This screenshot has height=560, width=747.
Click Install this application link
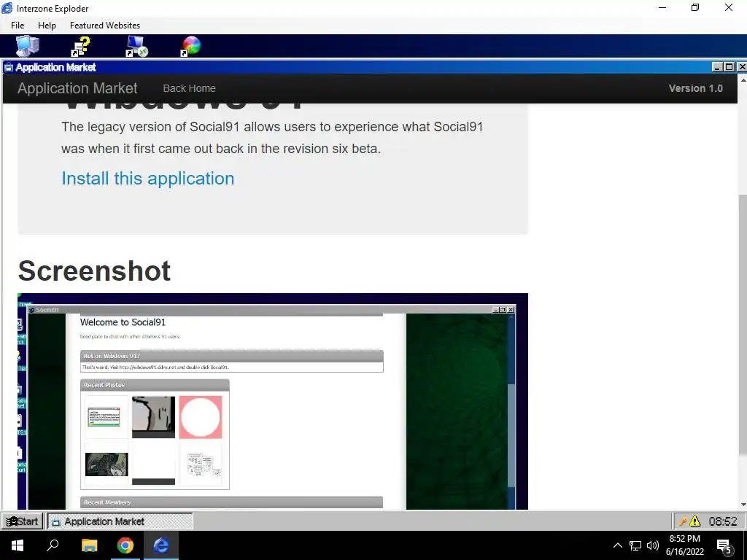[147, 178]
